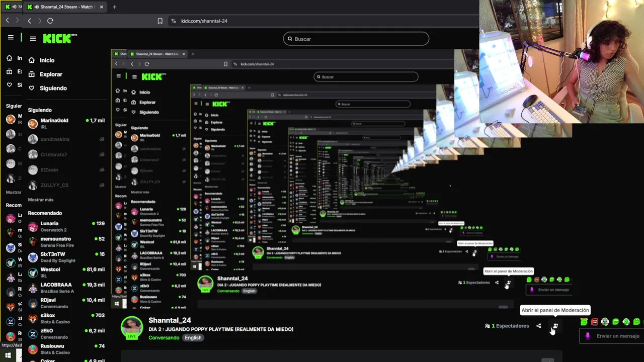Close the Shanntal_24 Stream tab
644x362 pixels.
pos(102,7)
